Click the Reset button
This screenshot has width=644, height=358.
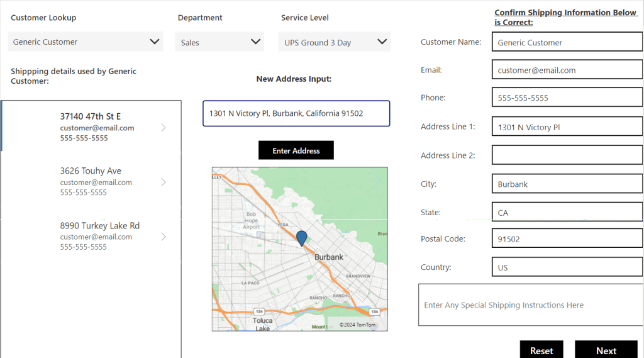coord(541,350)
